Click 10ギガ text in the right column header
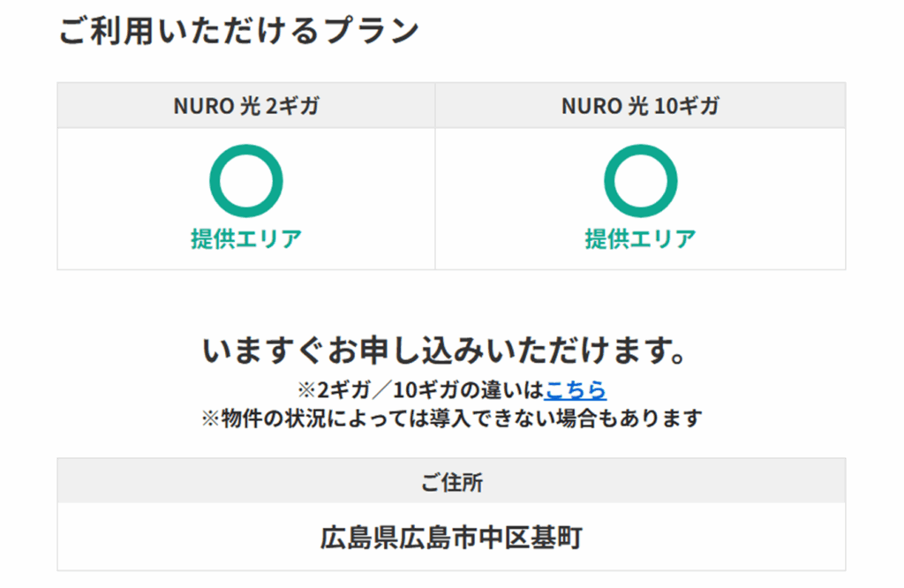Viewport: 904px width, 588px height. (x=686, y=106)
